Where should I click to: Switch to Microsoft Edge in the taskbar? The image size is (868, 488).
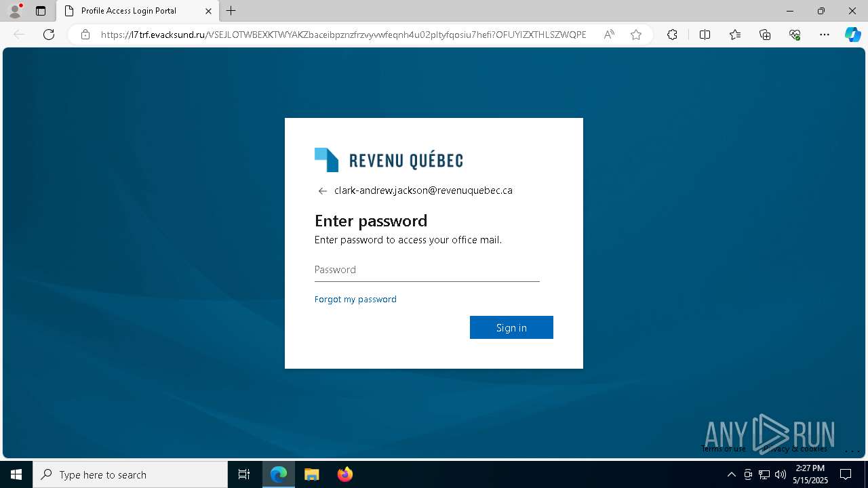pos(279,474)
